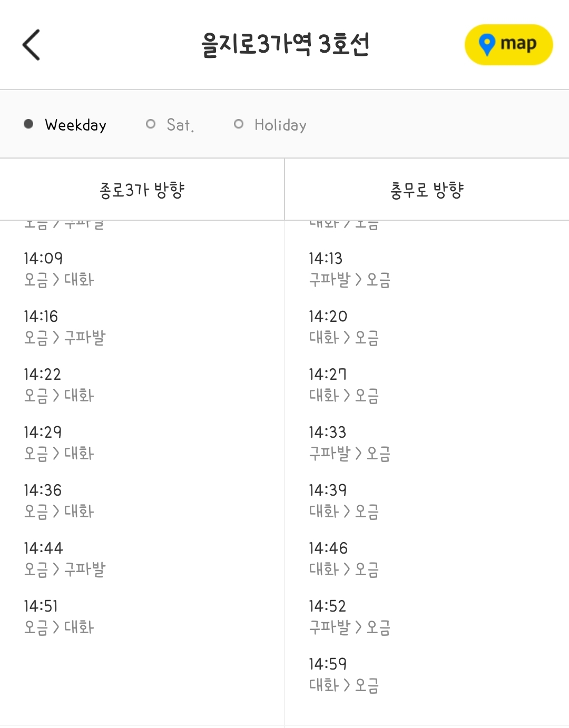Select the Weekday schedule option
Image resolution: width=569 pixels, height=728 pixels.
click(x=65, y=125)
